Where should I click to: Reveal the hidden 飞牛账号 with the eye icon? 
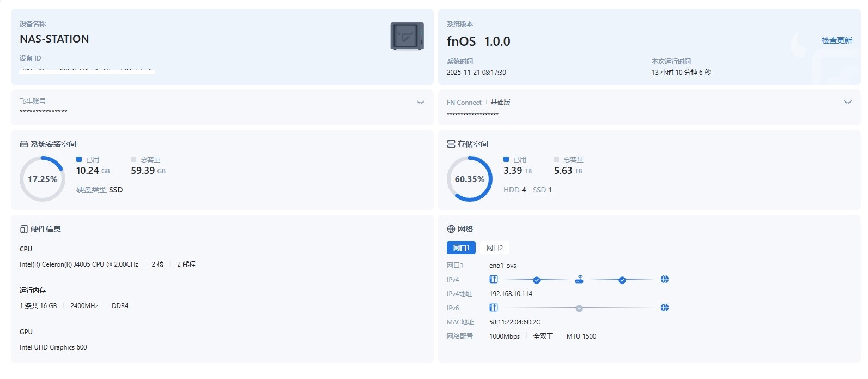click(421, 102)
